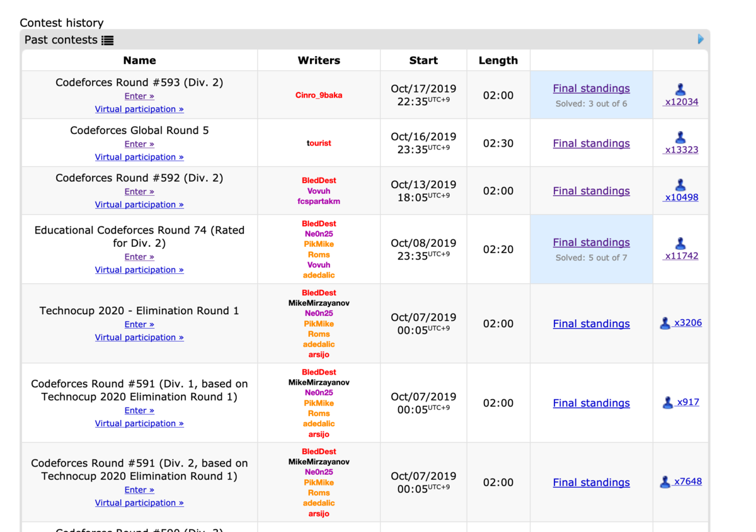Open BledDest profile in Round #592 row
The width and height of the screenshot is (756, 532).
coord(319,181)
